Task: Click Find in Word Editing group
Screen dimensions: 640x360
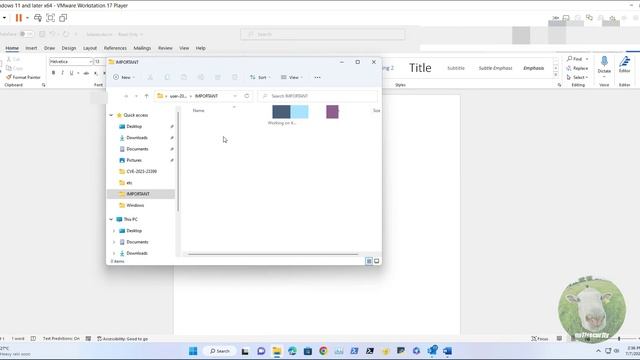Action: 574,59
